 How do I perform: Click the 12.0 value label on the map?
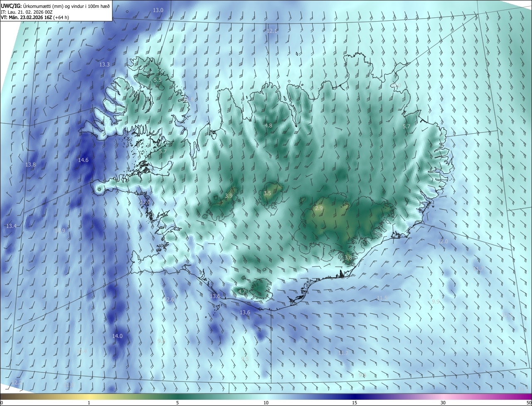click(x=443, y=242)
